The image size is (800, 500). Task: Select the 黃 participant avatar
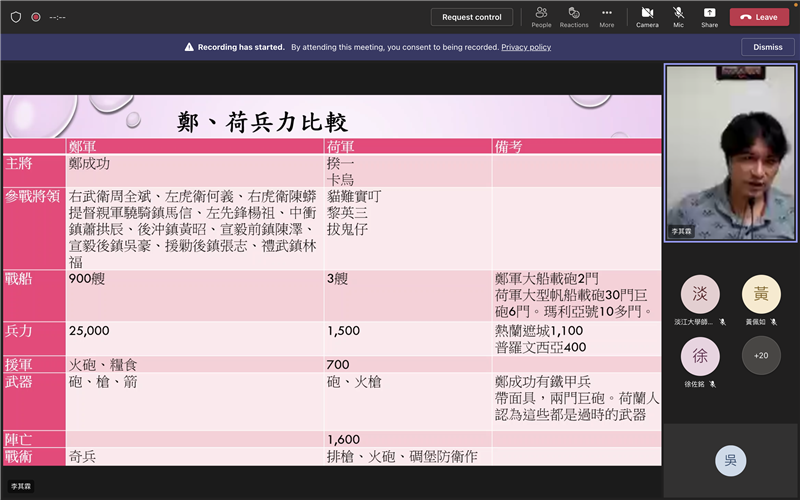coord(761,294)
